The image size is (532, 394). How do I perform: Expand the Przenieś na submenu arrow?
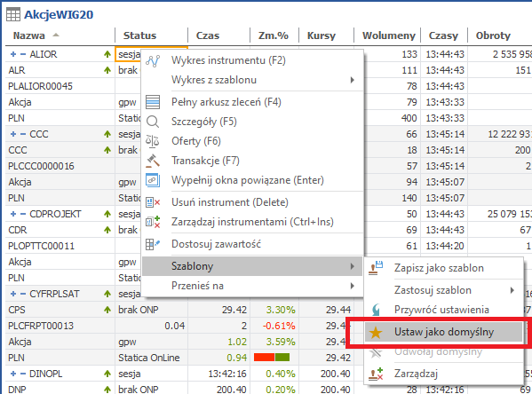pos(353,286)
